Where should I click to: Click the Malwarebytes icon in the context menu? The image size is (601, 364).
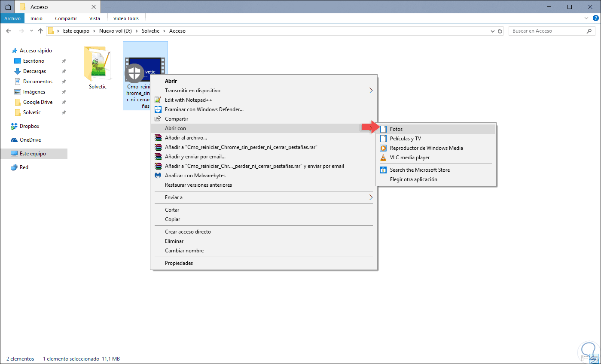coord(157,176)
